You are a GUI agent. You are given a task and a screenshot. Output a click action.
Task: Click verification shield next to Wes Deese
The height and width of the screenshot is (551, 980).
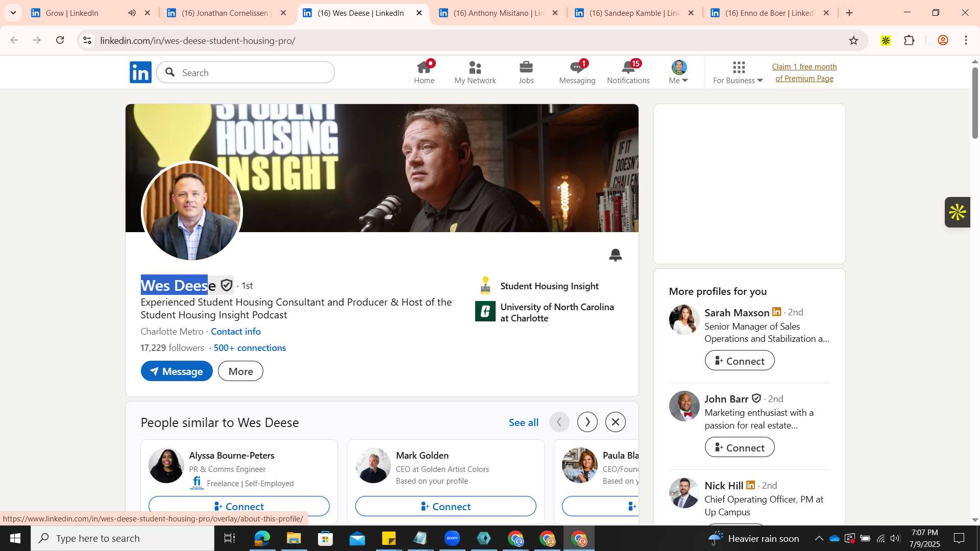point(227,285)
